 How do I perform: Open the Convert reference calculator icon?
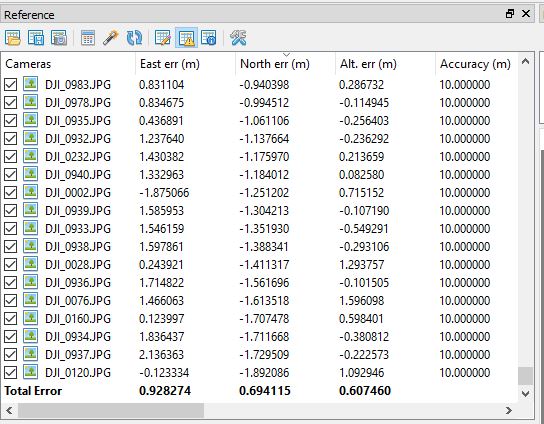point(87,37)
